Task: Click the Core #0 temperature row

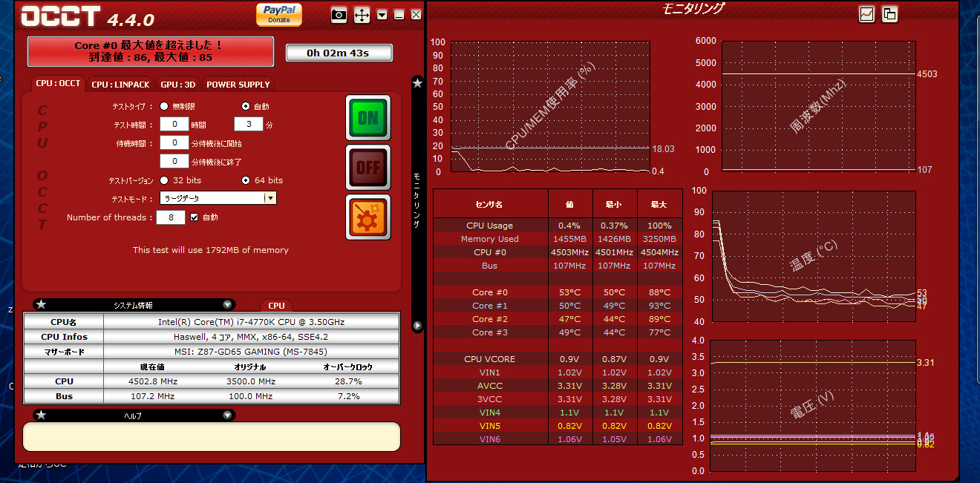Action: [x=558, y=292]
